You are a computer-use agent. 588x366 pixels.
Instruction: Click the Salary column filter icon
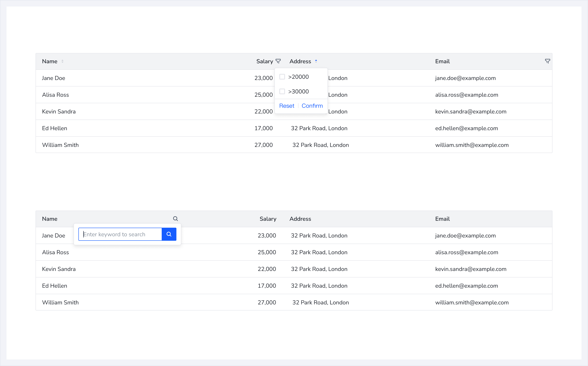(x=278, y=61)
